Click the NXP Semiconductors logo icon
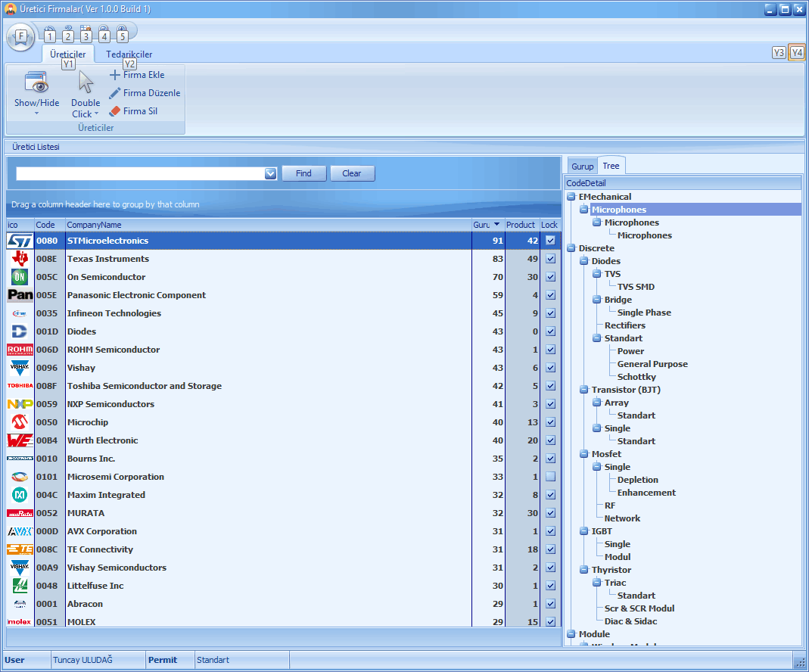 [x=20, y=404]
